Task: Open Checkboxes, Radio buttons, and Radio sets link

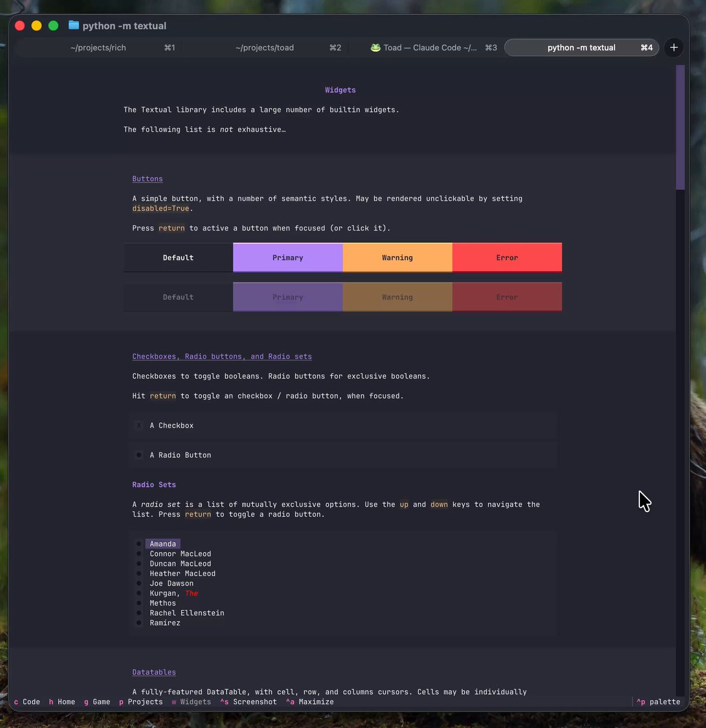Action: click(222, 357)
